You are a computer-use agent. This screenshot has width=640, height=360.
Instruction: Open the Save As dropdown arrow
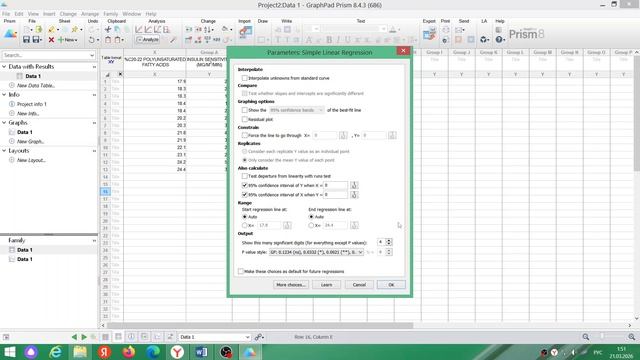pos(42,40)
